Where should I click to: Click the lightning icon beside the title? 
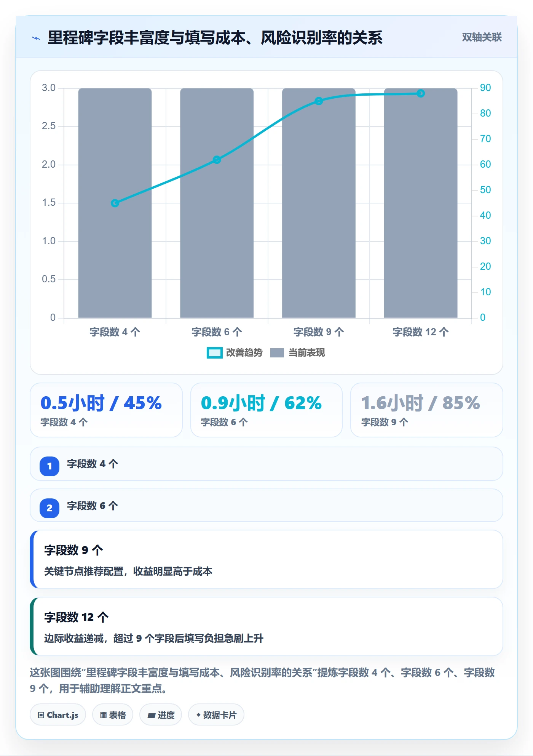pyautogui.click(x=36, y=38)
